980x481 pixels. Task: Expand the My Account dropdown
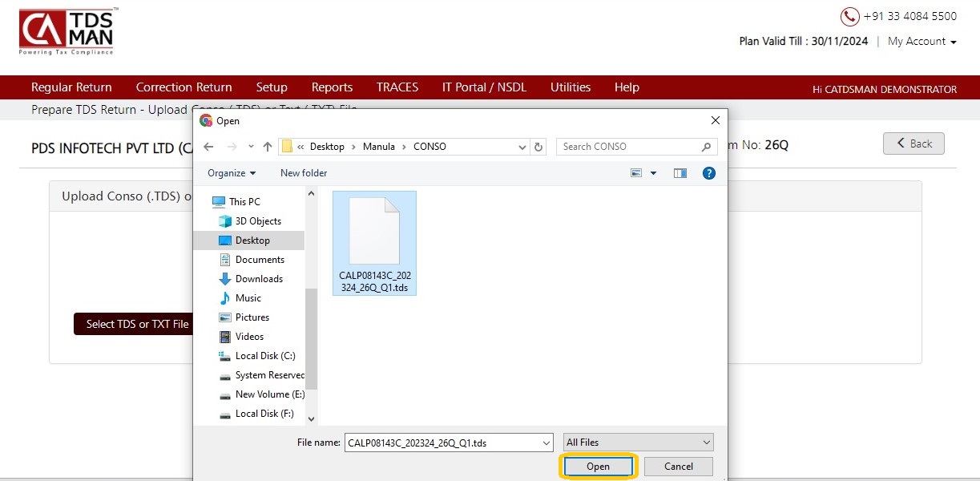(922, 41)
